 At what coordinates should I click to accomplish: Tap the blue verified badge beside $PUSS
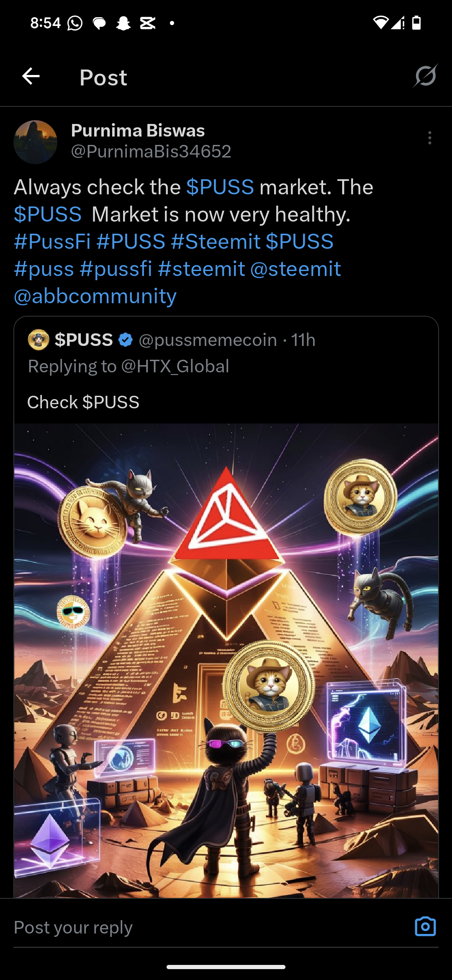click(x=126, y=340)
